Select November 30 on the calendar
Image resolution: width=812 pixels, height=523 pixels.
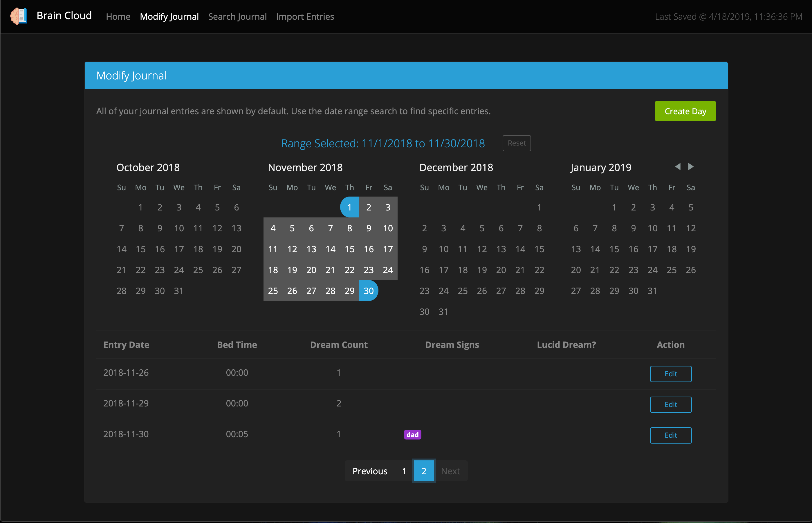[369, 290]
